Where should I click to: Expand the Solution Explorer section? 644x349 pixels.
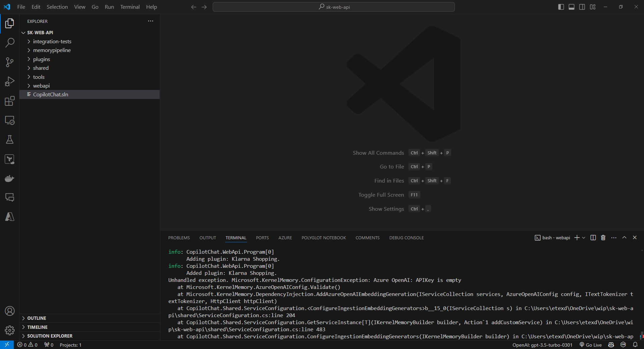pyautogui.click(x=89, y=336)
